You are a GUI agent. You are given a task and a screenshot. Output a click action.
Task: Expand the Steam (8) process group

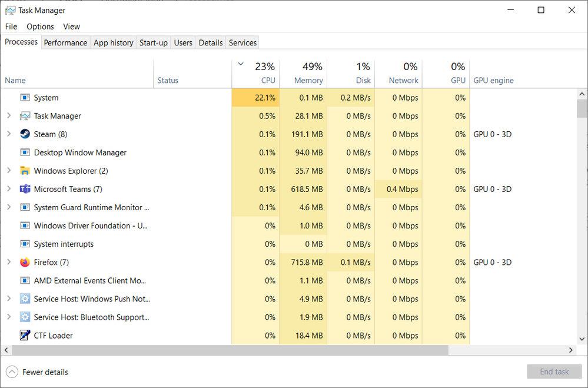9,134
